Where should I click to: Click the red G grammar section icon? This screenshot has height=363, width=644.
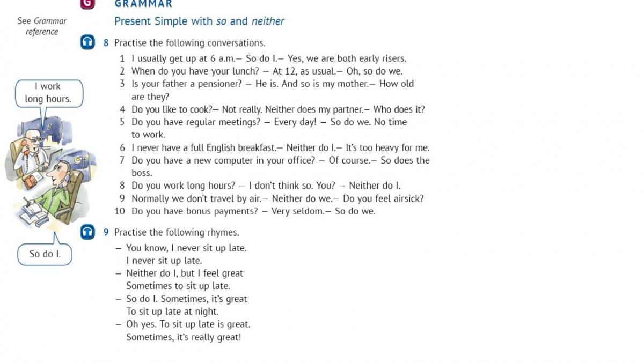coord(87,3)
